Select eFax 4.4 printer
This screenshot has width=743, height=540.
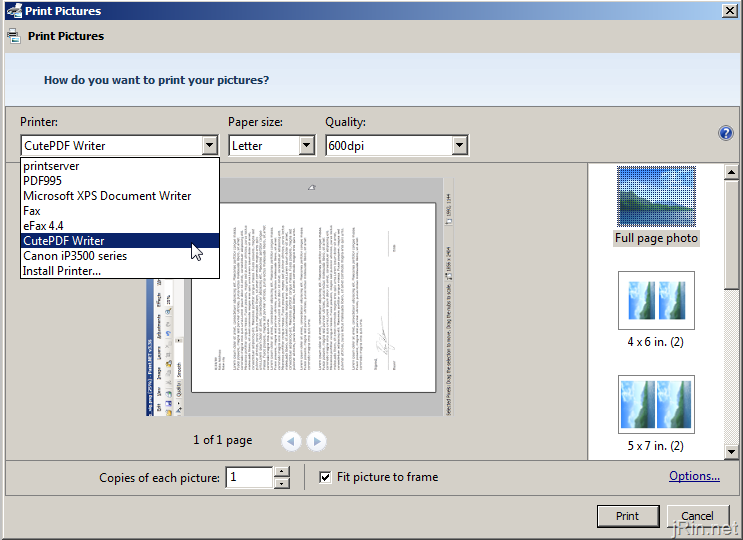(120, 225)
